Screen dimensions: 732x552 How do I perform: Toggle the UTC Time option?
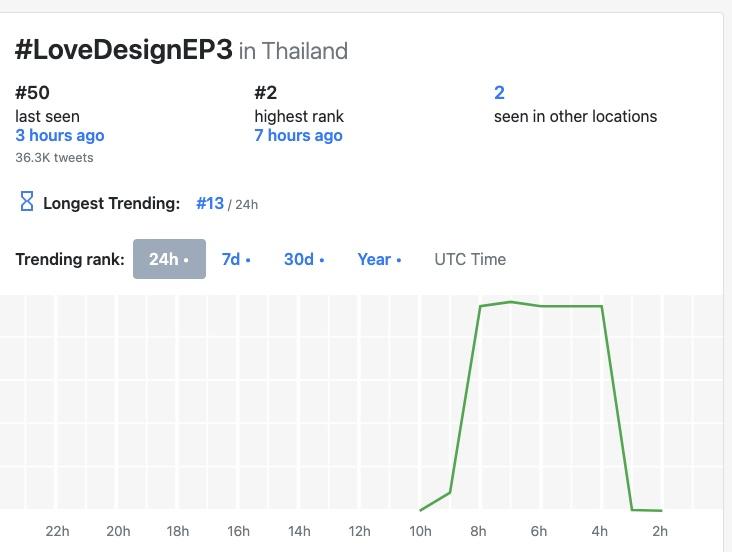pos(470,259)
